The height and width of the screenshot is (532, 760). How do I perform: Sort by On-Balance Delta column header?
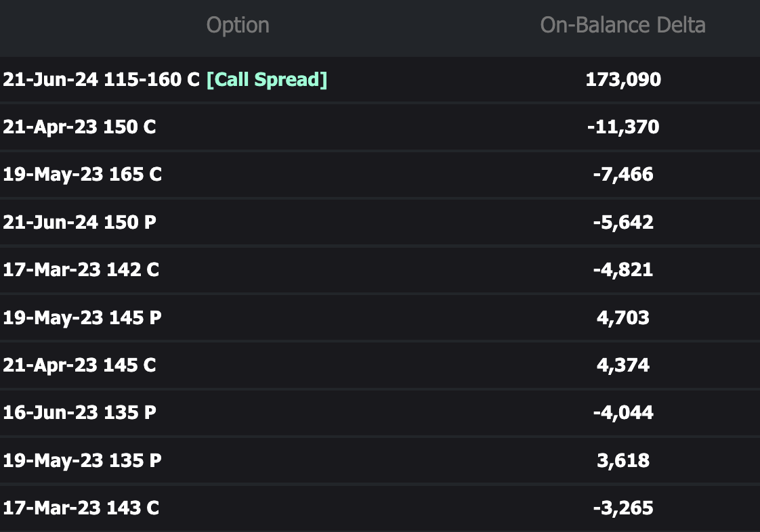pos(622,26)
